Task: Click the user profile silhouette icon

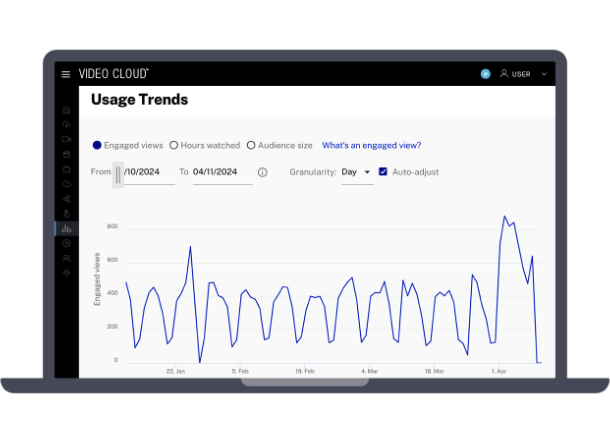Action: pos(504,74)
